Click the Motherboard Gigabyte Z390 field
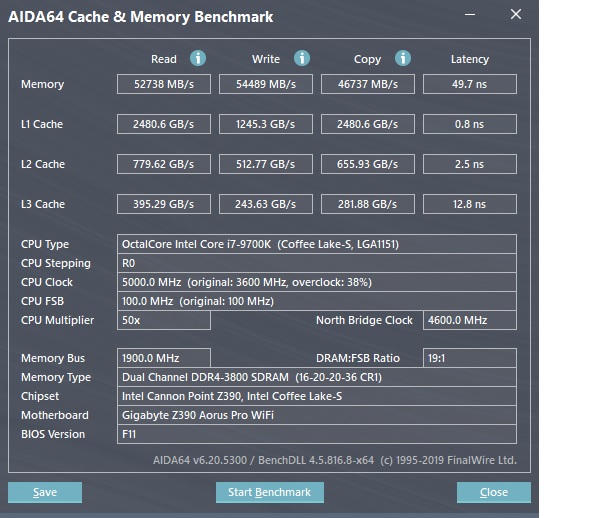This screenshot has height=518, width=615. click(x=316, y=415)
